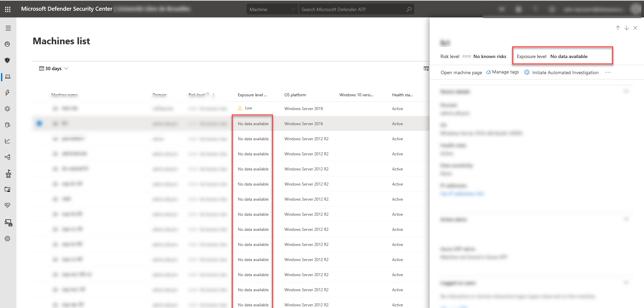The width and height of the screenshot is (644, 308).
Task: Close the machine details flyout panel
Action: (x=635, y=28)
